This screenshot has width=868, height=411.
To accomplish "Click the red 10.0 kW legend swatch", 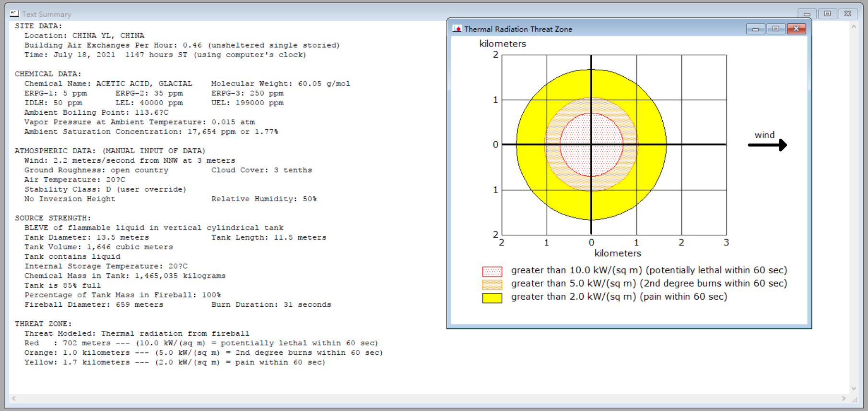I will (492, 272).
